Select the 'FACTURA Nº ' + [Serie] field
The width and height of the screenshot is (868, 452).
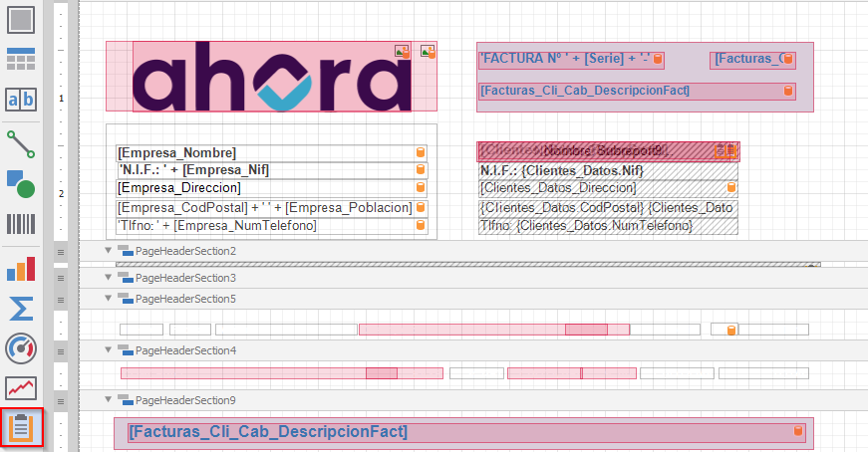[571, 59]
